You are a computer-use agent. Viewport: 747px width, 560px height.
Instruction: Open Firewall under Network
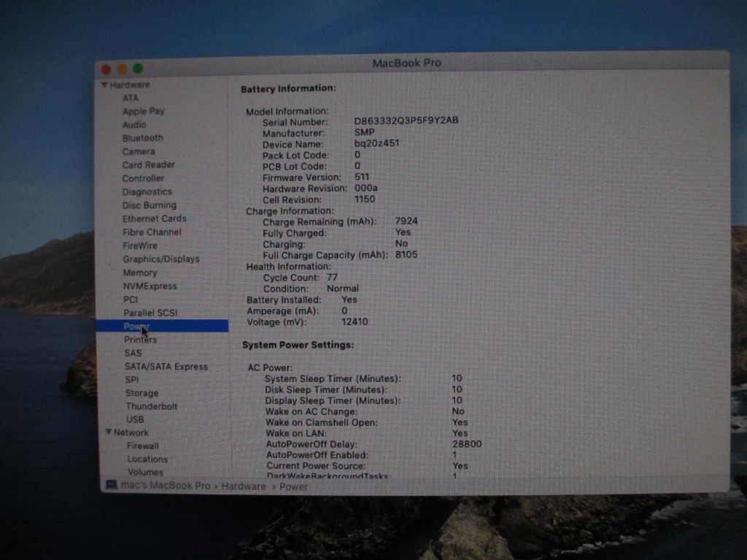[x=143, y=446]
